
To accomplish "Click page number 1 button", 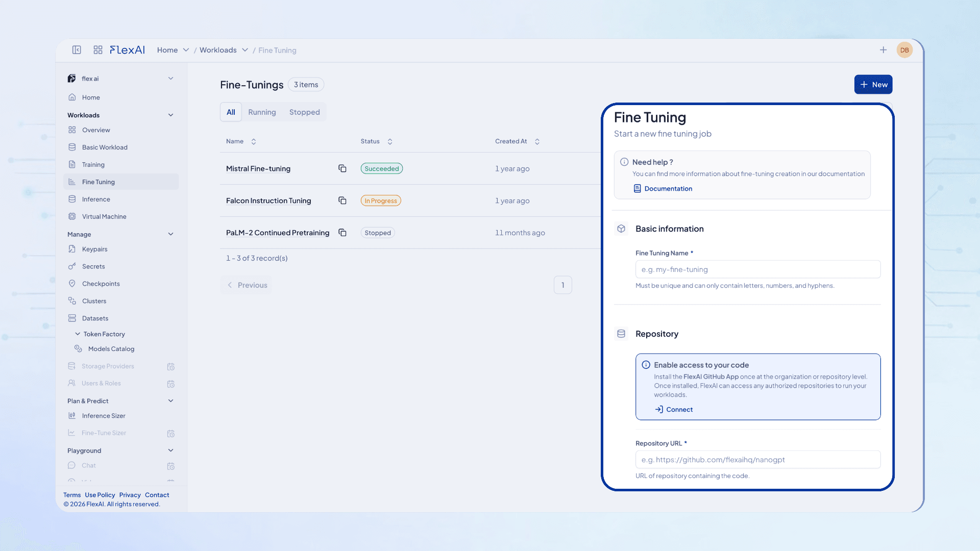I will tap(563, 285).
